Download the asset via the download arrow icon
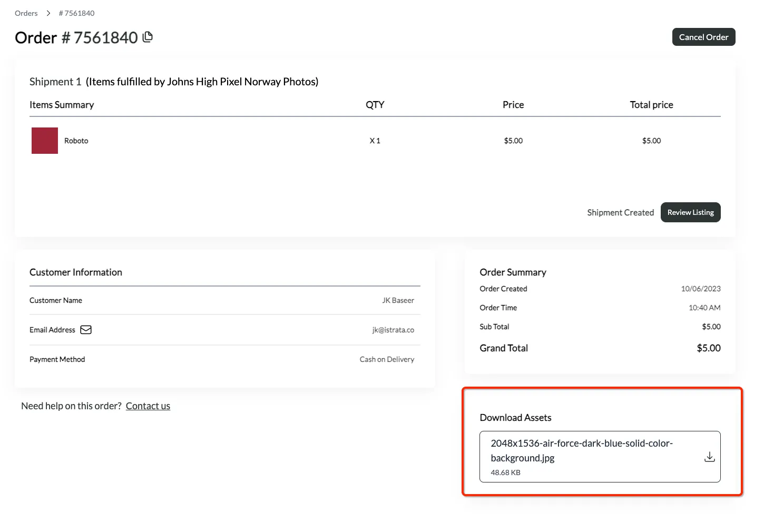 [x=709, y=457]
